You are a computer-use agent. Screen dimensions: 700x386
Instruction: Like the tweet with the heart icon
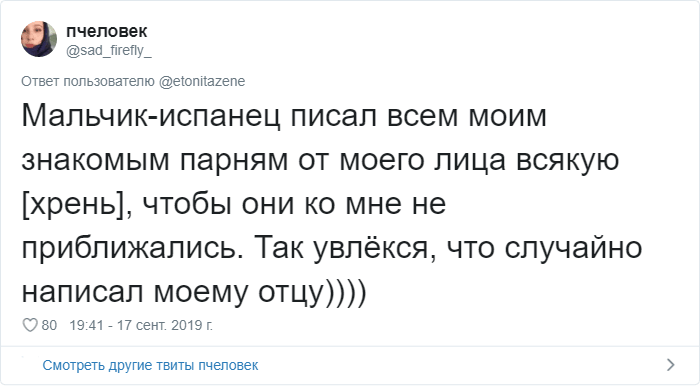tap(30, 325)
